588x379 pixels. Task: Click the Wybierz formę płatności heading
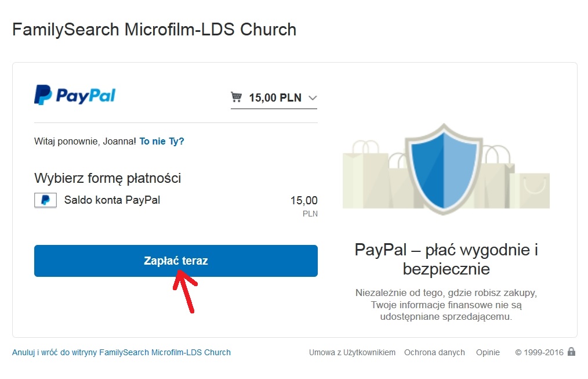108,178
